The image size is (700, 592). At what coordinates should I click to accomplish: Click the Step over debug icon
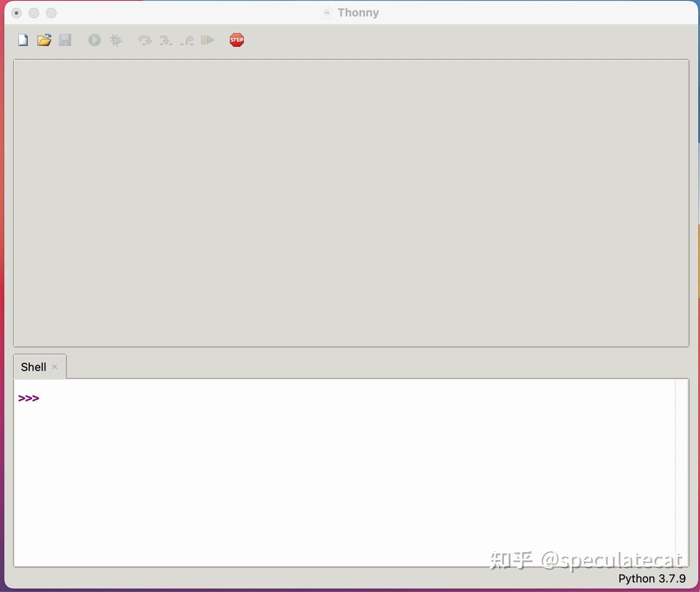(145, 40)
